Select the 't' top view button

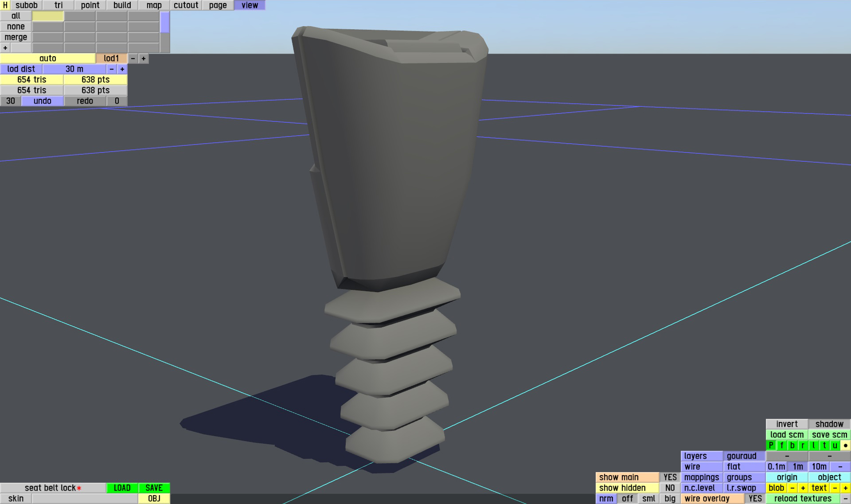coord(824,445)
